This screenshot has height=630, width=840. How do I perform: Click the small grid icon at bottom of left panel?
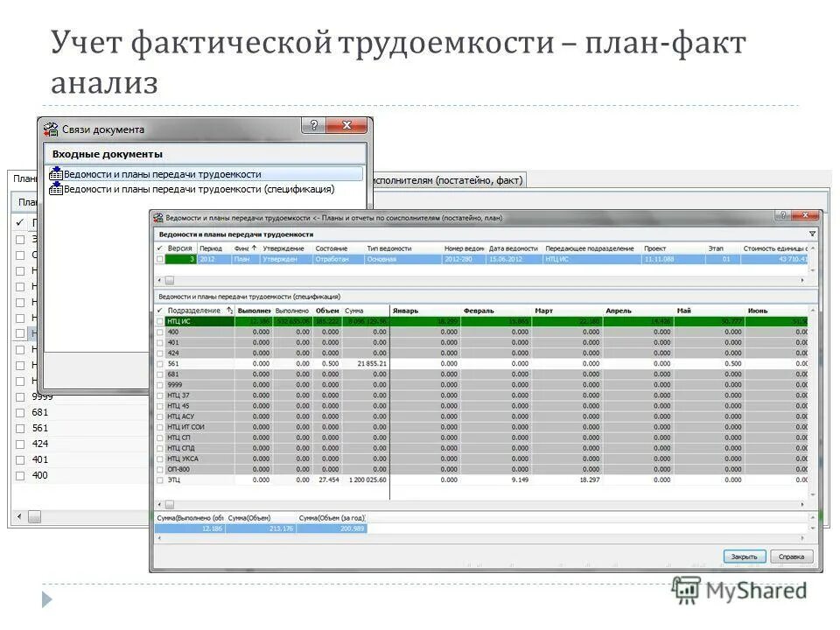click(32, 516)
